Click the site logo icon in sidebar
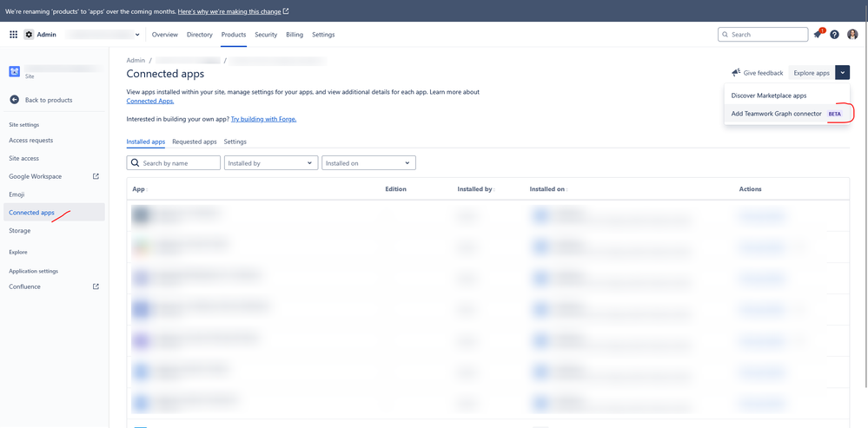The image size is (868, 428). [15, 71]
